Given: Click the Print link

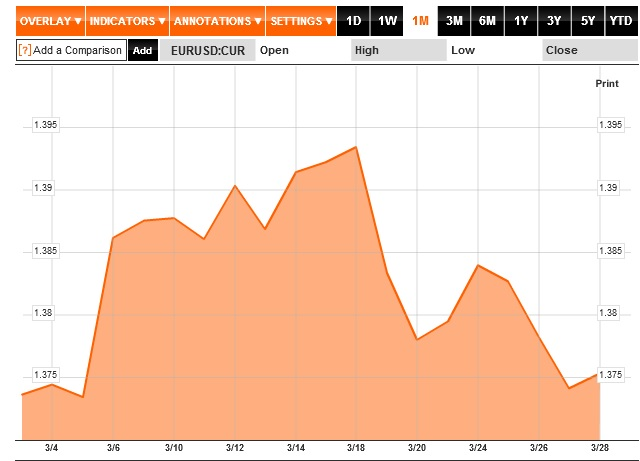Looking at the screenshot, I should [607, 84].
